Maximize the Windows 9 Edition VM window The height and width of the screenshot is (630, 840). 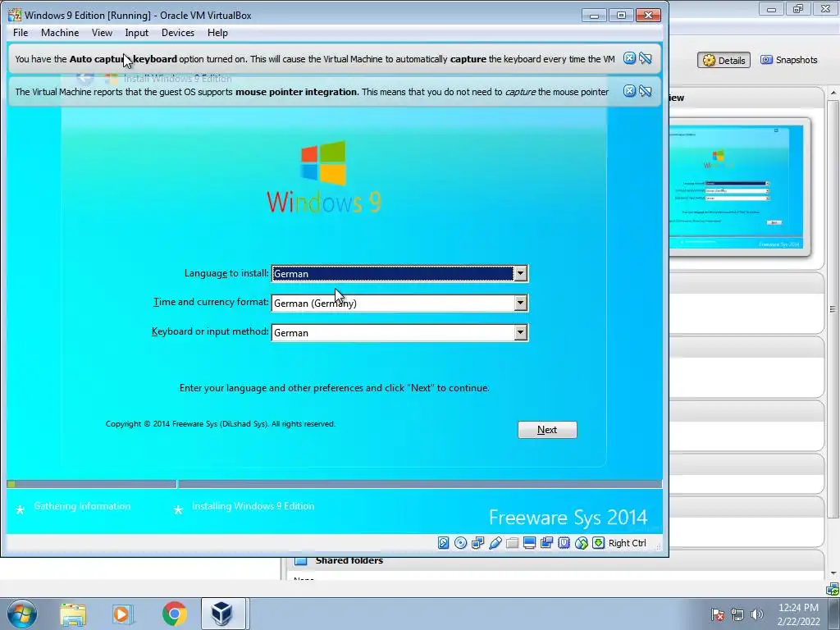tap(621, 15)
